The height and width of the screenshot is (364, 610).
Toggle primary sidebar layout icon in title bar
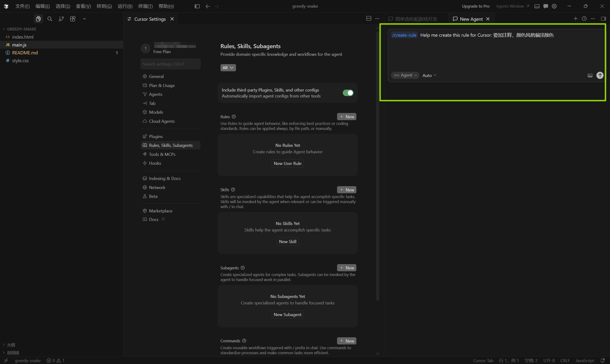197,6
